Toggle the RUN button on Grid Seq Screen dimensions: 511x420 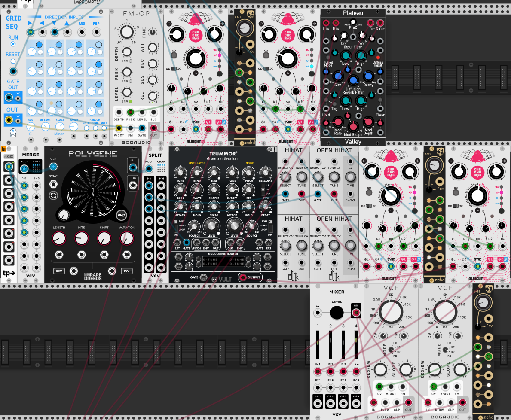(13, 44)
